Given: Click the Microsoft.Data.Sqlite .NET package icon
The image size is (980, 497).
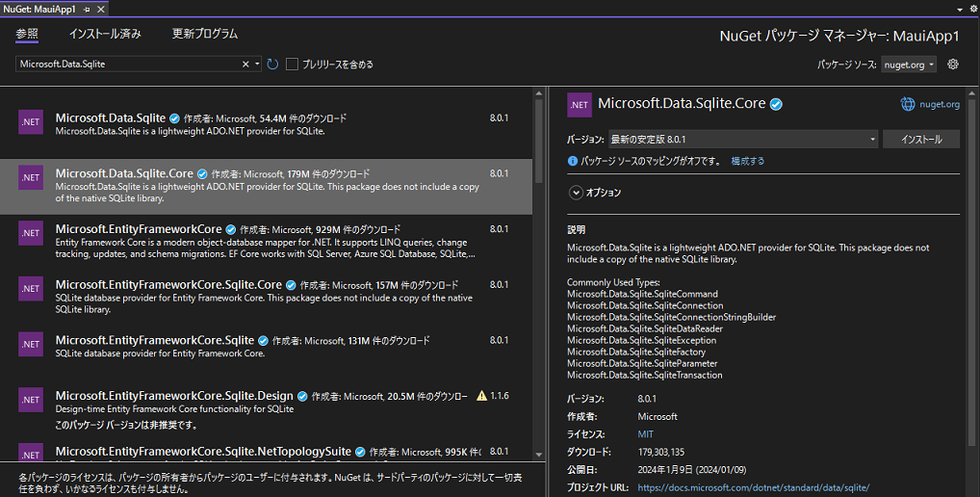Looking at the screenshot, I should (x=31, y=122).
